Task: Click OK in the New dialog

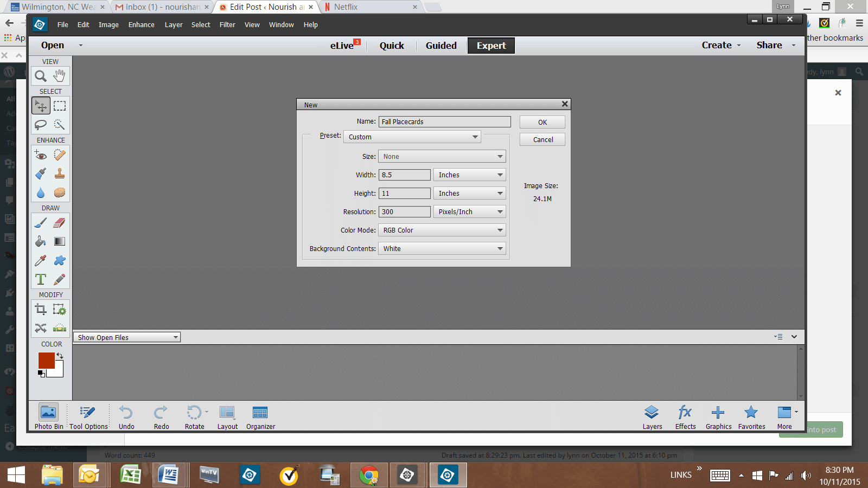Action: tap(542, 123)
